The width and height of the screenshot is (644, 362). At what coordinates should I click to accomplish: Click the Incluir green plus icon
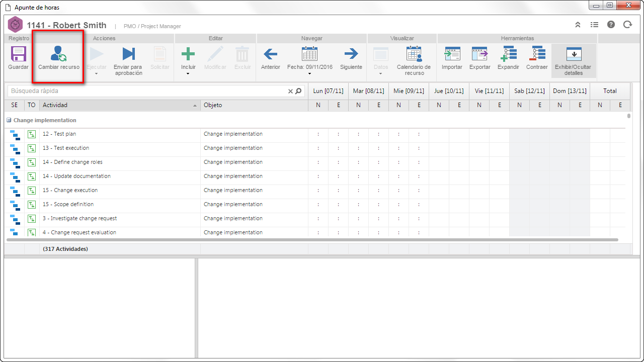(x=188, y=54)
